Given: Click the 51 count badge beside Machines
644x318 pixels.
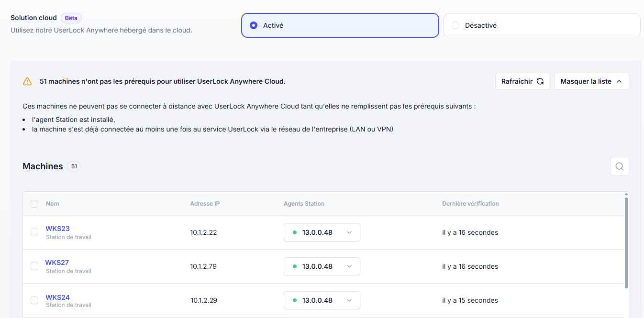Looking at the screenshot, I should (x=74, y=166).
